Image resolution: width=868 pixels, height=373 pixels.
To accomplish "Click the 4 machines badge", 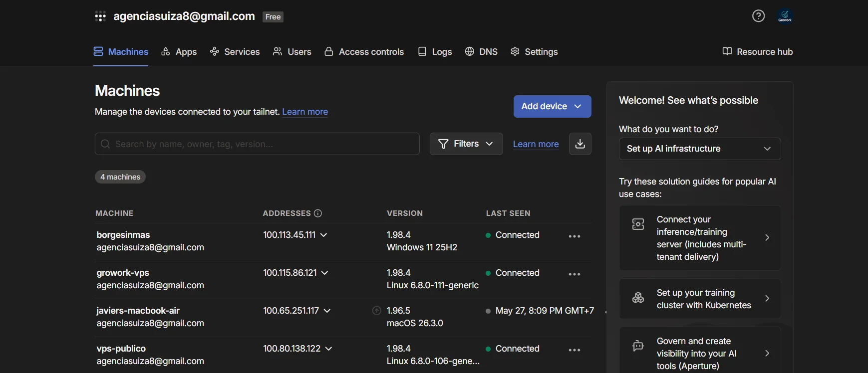I will tap(120, 177).
